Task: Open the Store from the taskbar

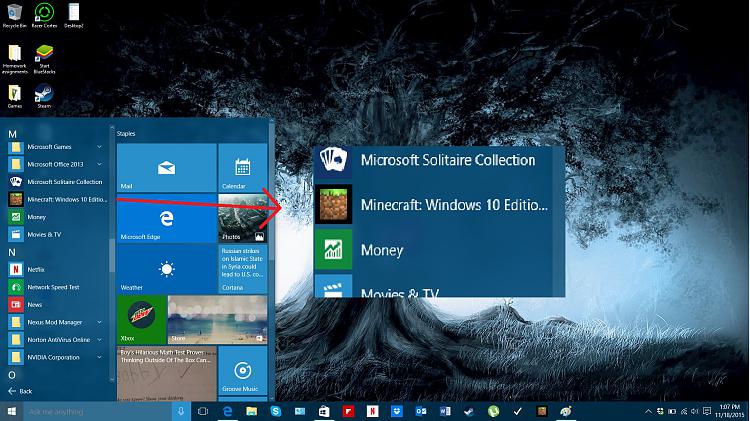Action: (324, 411)
